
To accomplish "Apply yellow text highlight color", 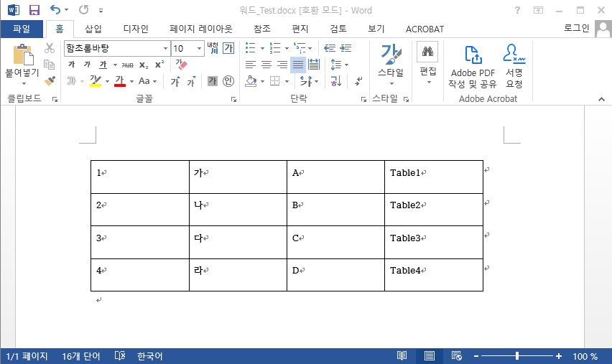I will 96,80.
